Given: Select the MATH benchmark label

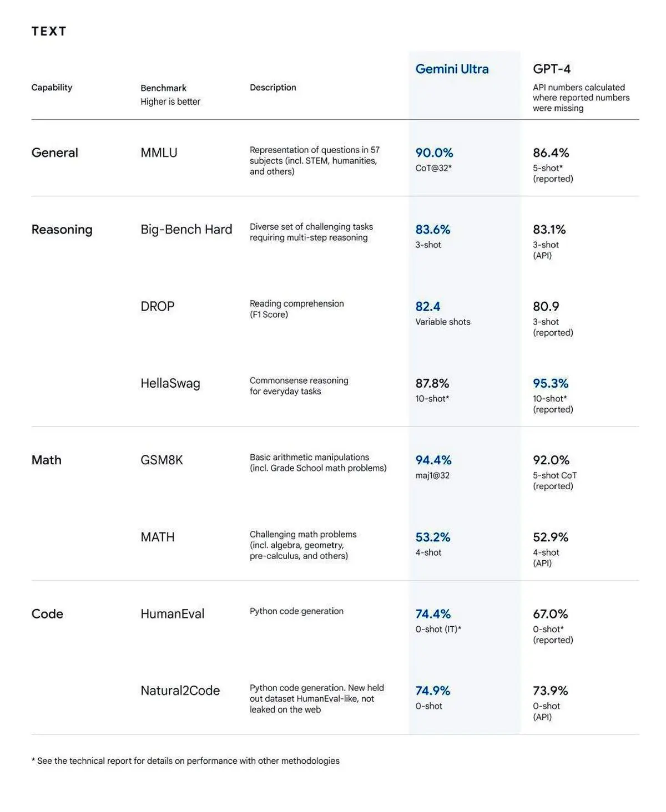Looking at the screenshot, I should (x=157, y=537).
